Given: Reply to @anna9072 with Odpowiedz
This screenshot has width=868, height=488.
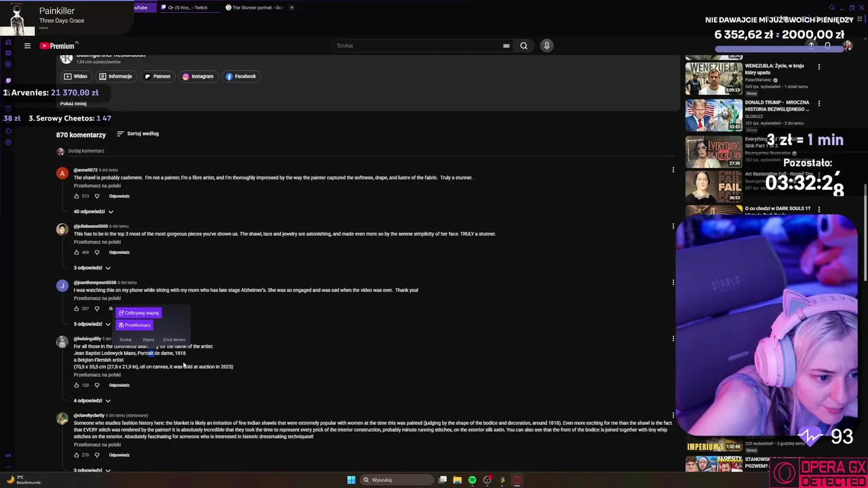Looking at the screenshot, I should coord(119,196).
